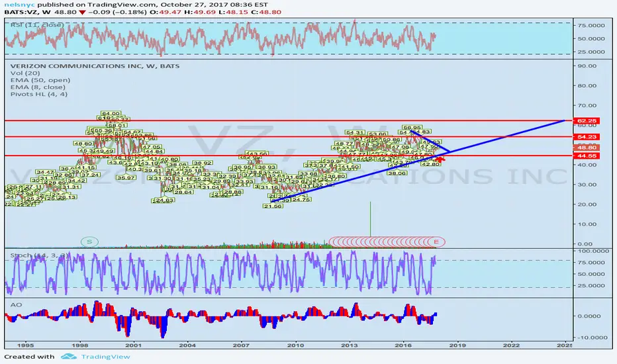Screen dimensions: 617x364
Task: Click the 2007 year on time axis
Action: click(241, 345)
